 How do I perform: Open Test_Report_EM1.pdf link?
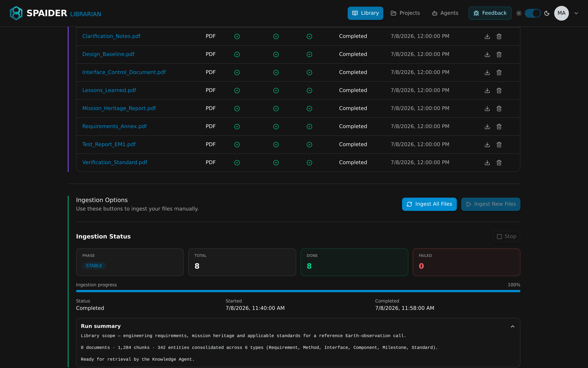point(109,144)
